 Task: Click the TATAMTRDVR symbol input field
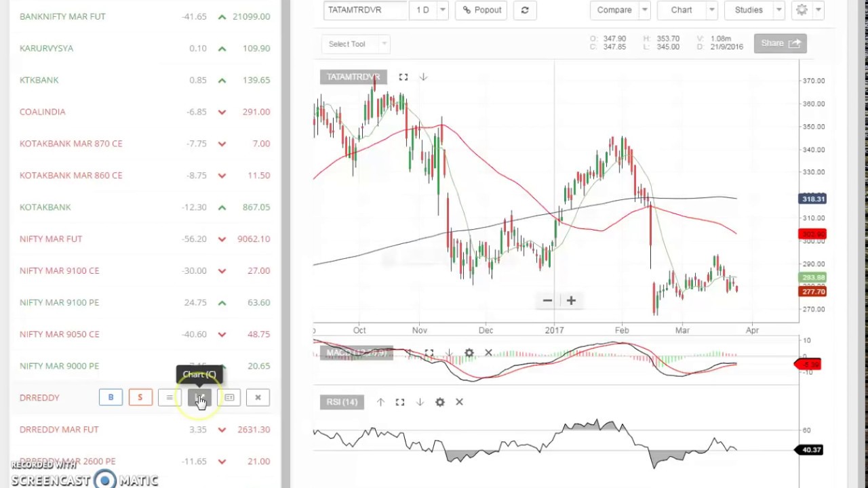[x=366, y=10]
